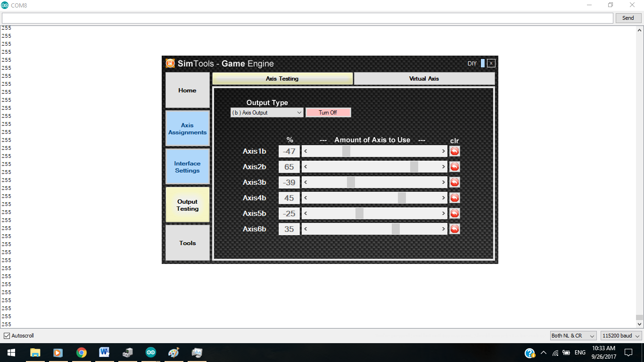Click the serial monitor text input field

(307, 18)
